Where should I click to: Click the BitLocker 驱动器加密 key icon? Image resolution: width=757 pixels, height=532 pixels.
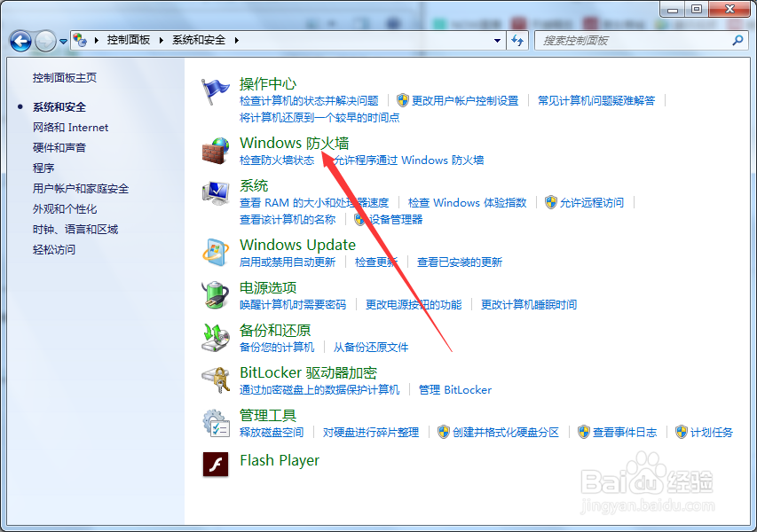[216, 379]
